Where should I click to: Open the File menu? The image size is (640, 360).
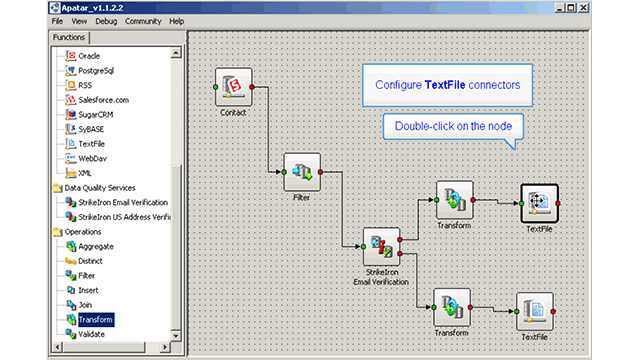coord(57,21)
